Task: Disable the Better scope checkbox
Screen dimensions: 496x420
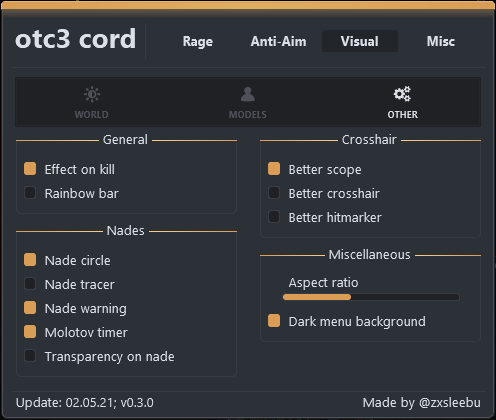Action: 274,169
